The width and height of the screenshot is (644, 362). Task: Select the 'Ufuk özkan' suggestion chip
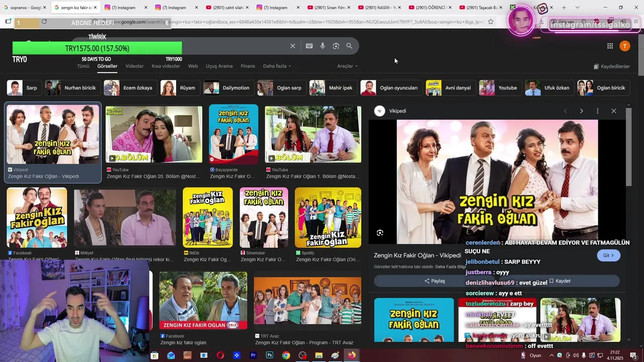click(x=548, y=88)
